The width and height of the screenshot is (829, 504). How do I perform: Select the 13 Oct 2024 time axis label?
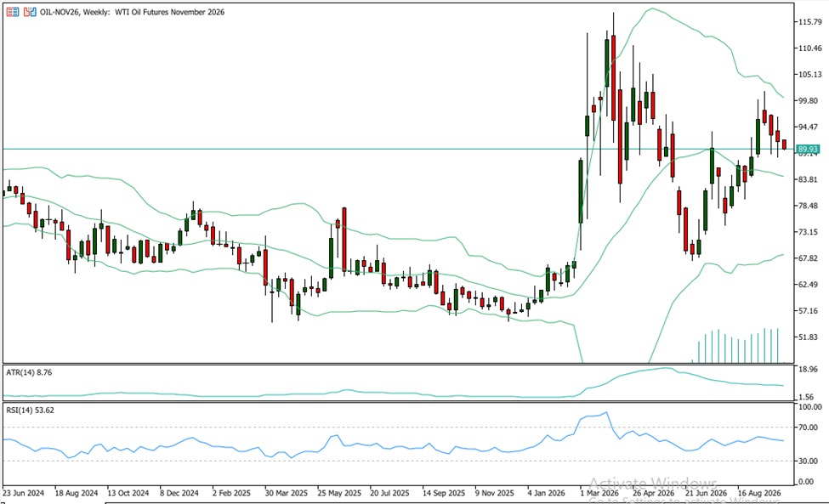click(128, 493)
